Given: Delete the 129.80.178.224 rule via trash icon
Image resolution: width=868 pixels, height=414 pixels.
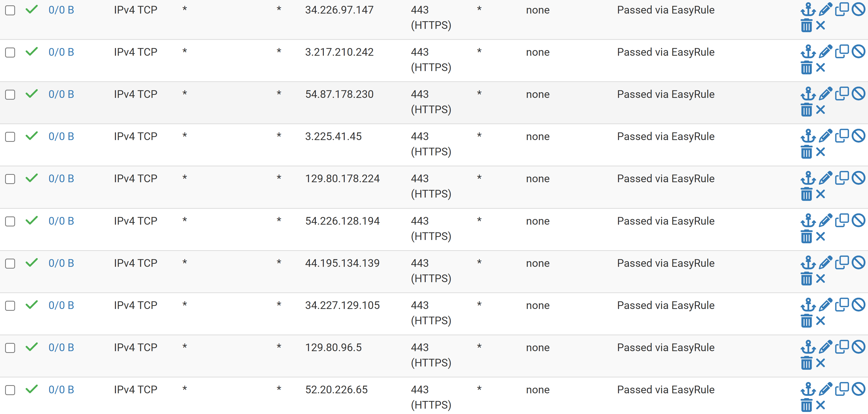Looking at the screenshot, I should point(806,194).
